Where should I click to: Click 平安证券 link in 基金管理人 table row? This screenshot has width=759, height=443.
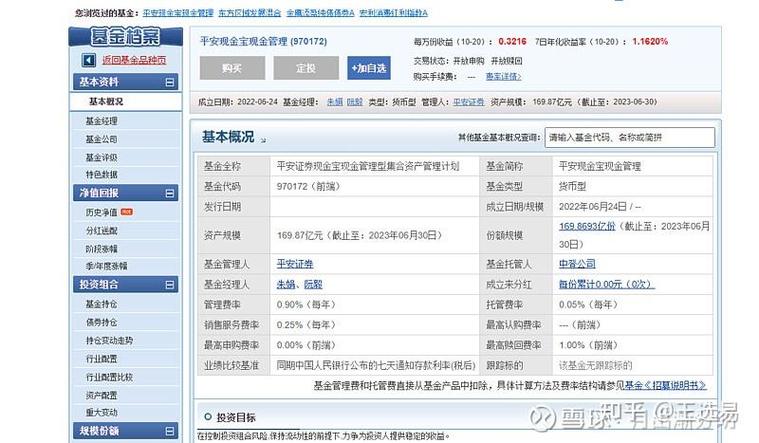[295, 264]
